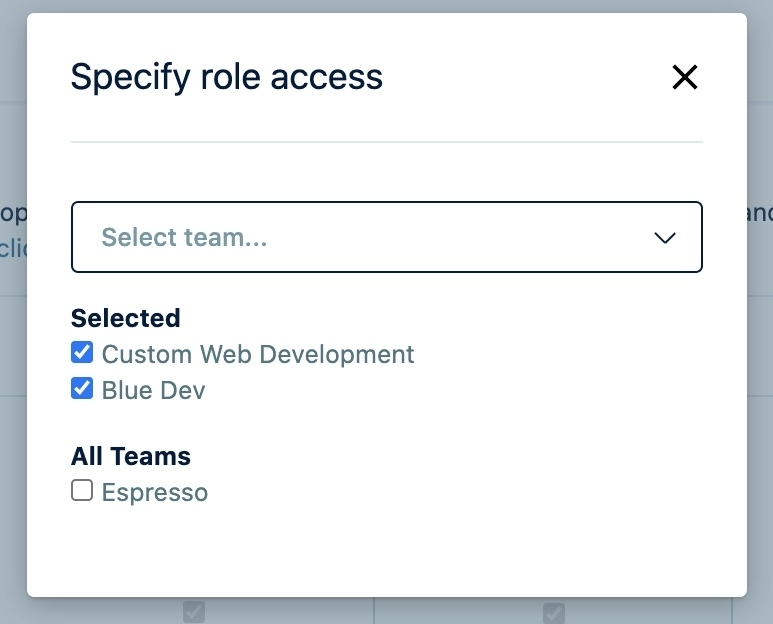Close the Specify role access dialog
This screenshot has width=773, height=624.
point(685,77)
